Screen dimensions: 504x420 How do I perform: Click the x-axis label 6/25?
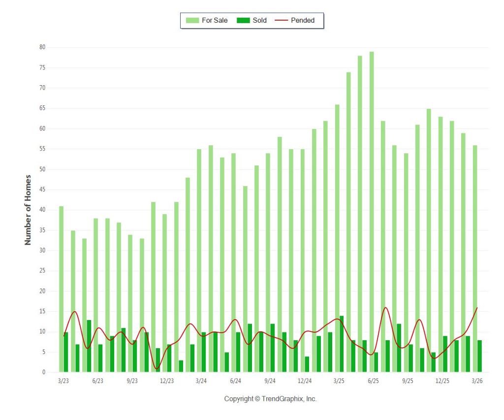[373, 381]
